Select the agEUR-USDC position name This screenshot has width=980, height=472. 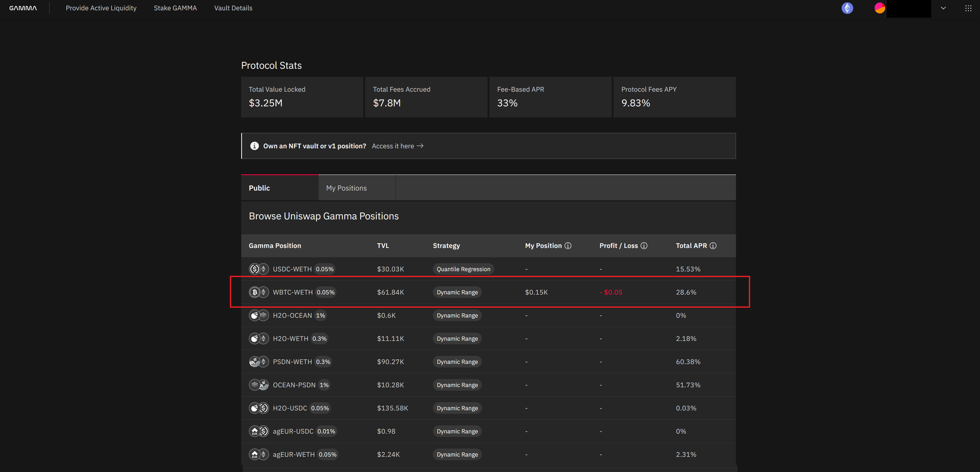[293, 431]
